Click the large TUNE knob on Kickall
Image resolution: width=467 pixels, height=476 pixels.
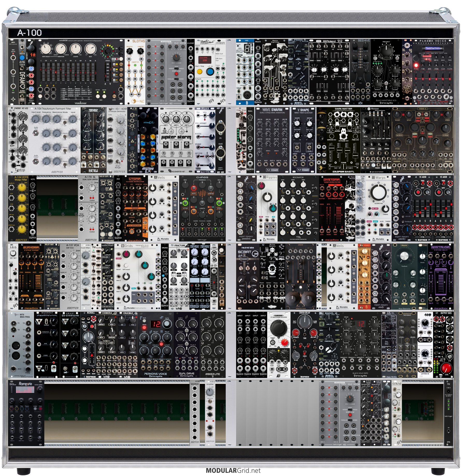coord(88,336)
